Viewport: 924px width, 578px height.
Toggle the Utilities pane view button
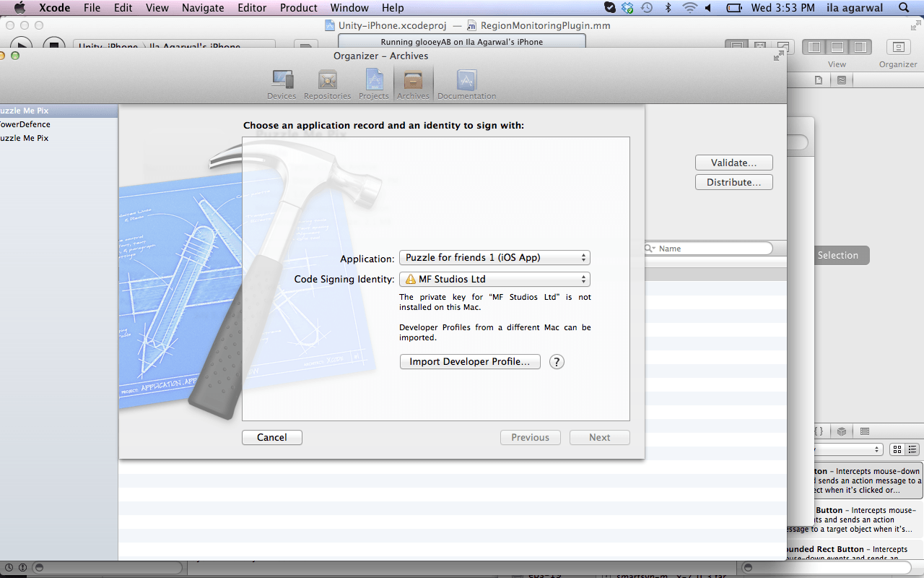[860, 48]
